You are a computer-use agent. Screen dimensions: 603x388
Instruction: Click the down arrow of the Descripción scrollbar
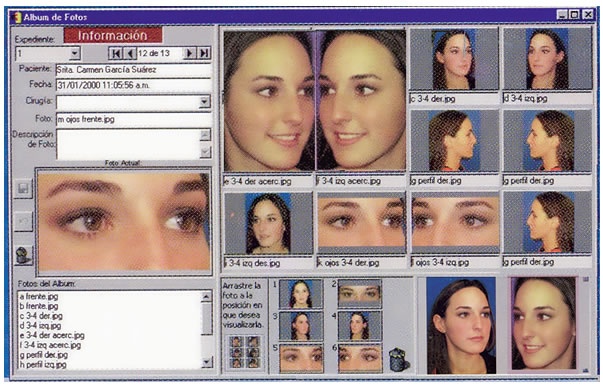(x=205, y=152)
